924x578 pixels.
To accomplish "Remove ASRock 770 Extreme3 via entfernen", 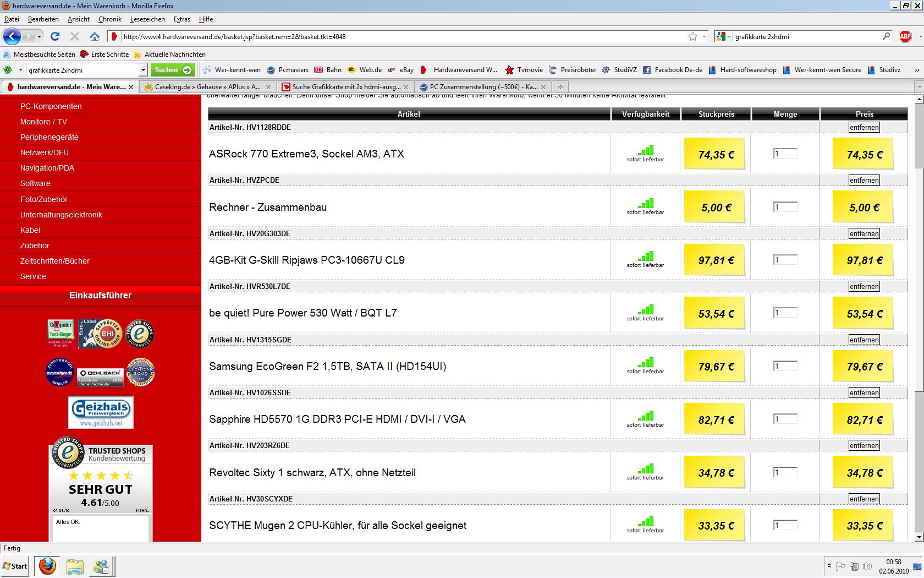I will click(x=864, y=127).
